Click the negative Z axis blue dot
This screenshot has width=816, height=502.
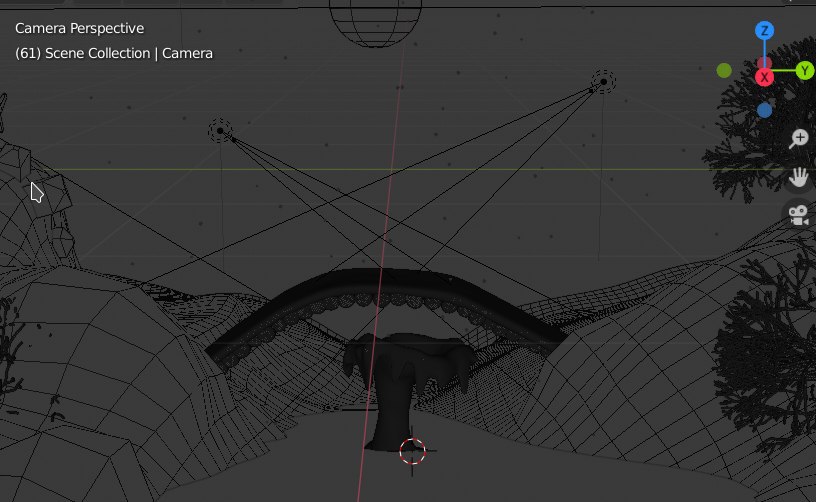(764, 110)
